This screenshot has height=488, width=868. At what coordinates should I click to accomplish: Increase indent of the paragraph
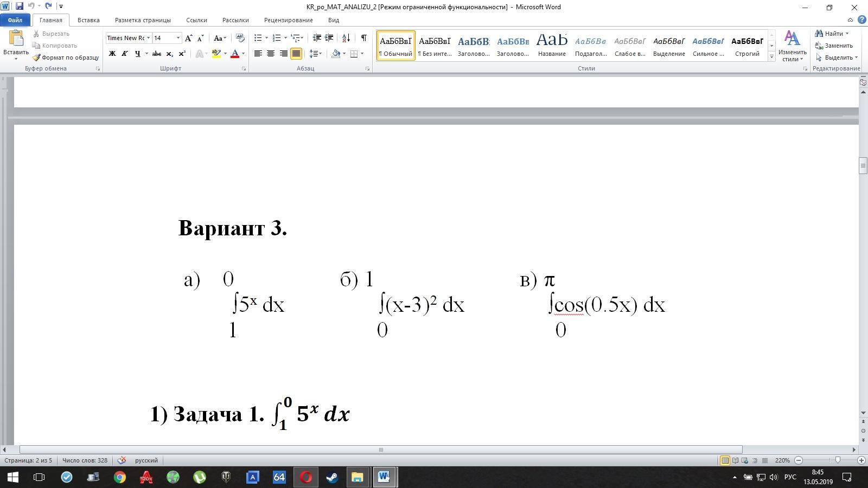coord(329,38)
